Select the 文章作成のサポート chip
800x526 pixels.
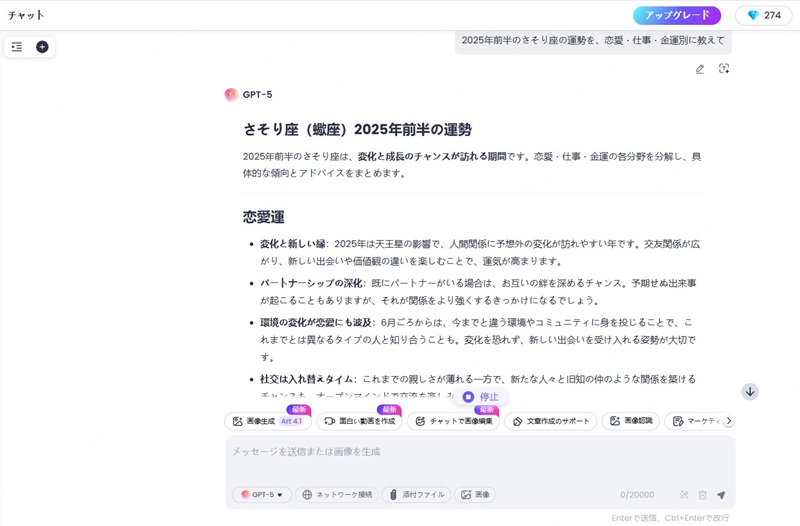tap(549, 422)
